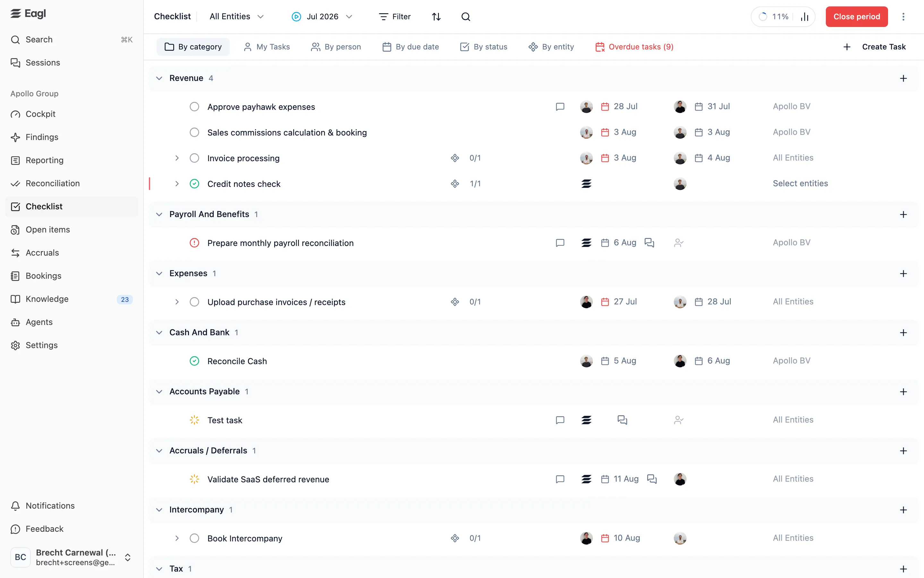Open the 11% progress indicator
This screenshot has height=578, width=924.
(x=774, y=17)
